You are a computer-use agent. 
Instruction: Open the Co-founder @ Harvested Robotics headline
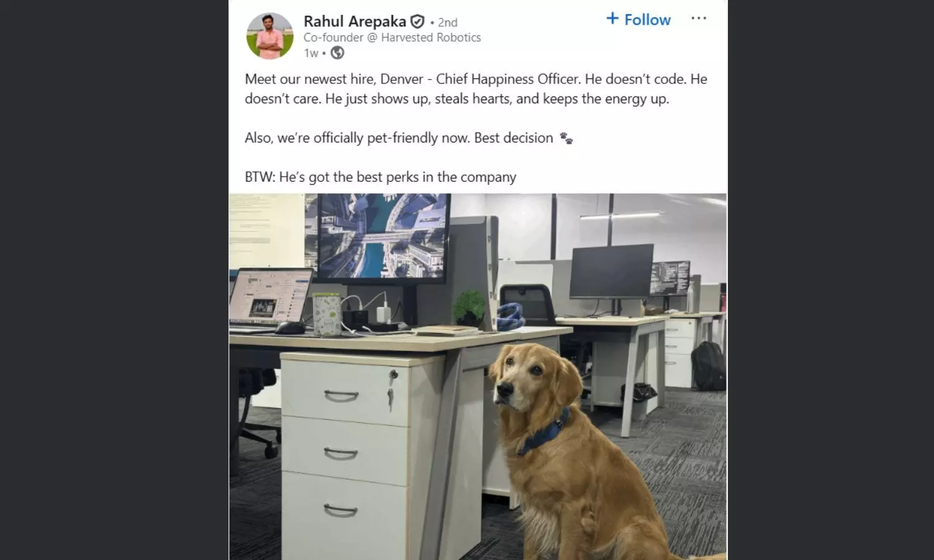392,37
